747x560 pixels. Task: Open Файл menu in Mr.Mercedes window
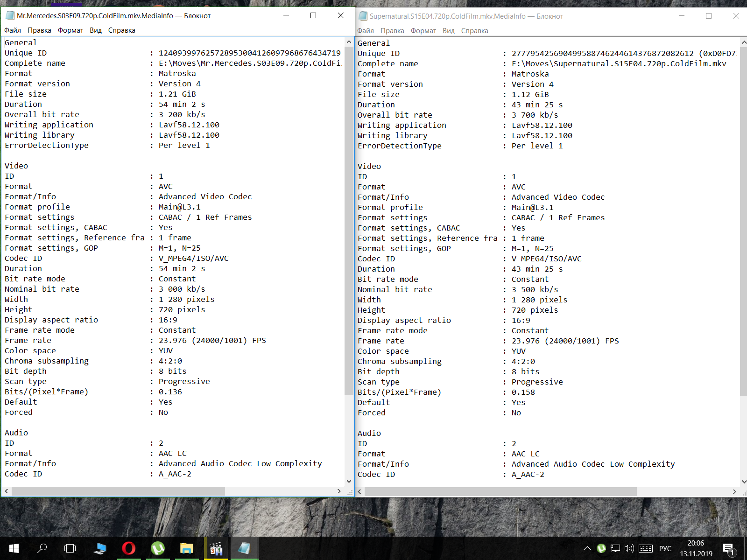pyautogui.click(x=13, y=30)
